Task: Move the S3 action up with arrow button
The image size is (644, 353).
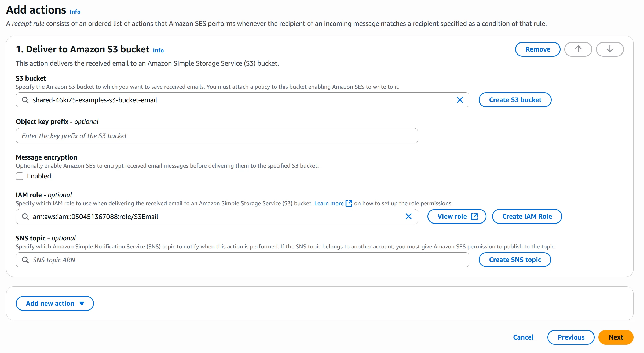Action: (x=578, y=49)
